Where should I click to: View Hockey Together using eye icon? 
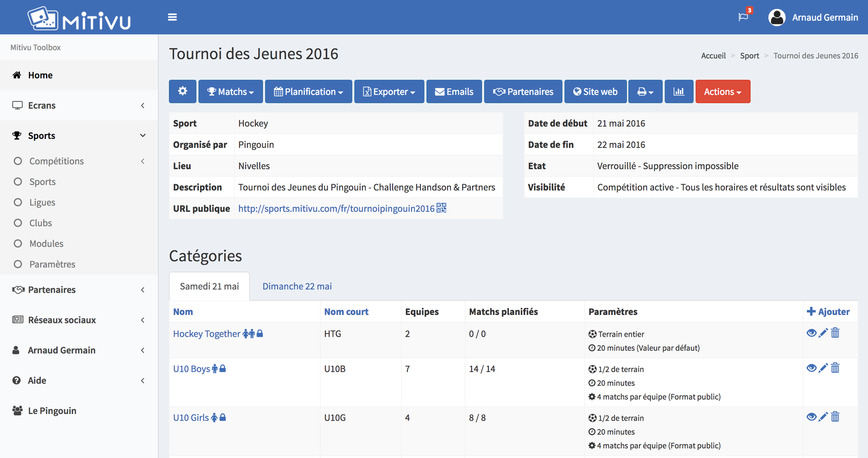point(811,333)
